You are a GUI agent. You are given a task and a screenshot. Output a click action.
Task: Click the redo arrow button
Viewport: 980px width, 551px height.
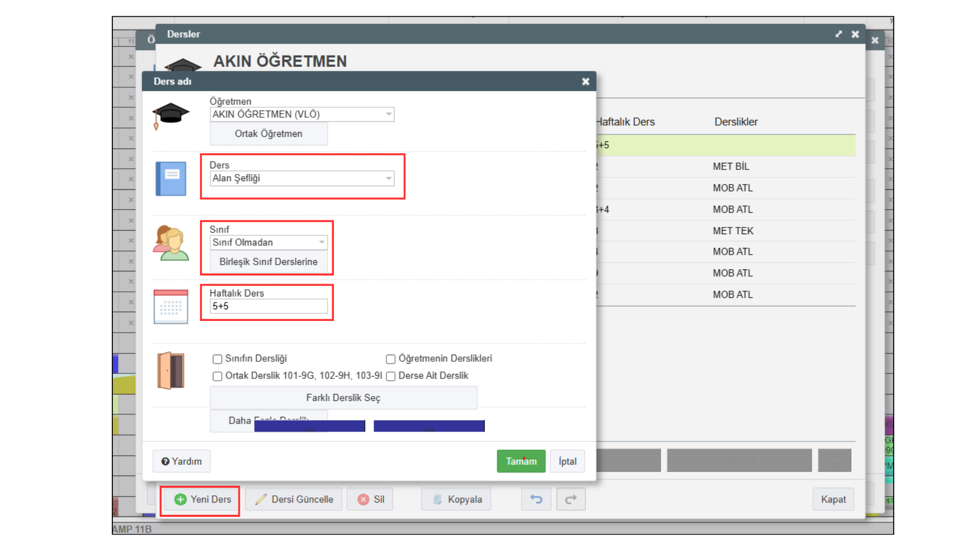click(x=571, y=499)
